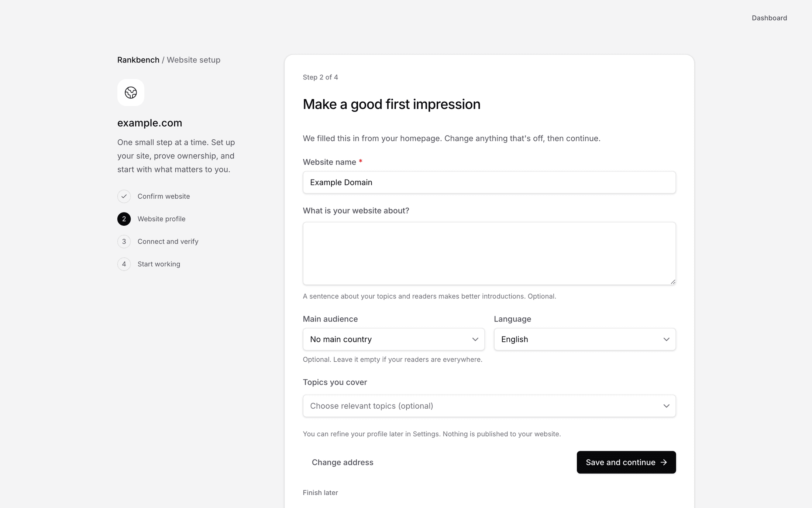Click the arrow icon on Save and continue
The image size is (812, 508).
[x=664, y=462]
